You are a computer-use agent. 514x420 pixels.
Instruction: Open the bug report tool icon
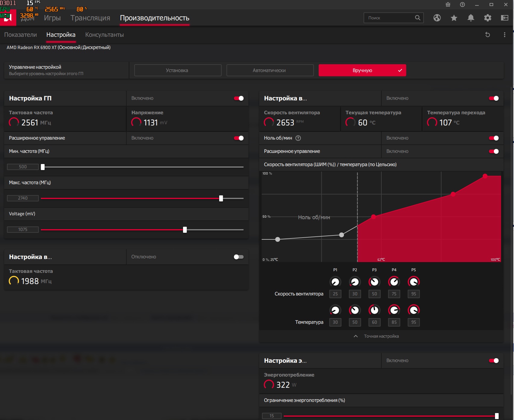pyautogui.click(x=448, y=5)
